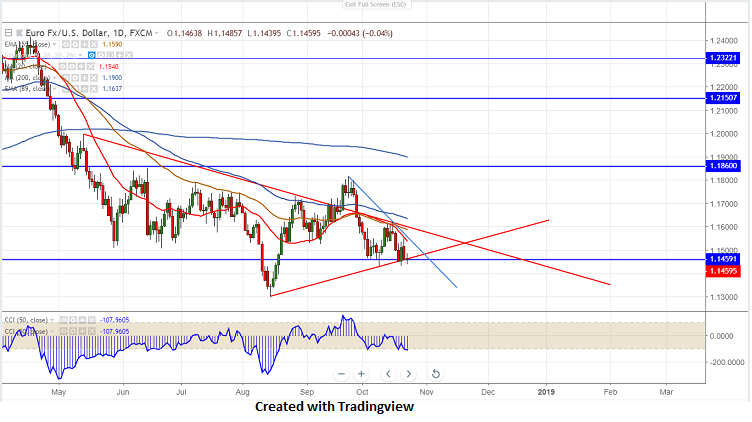Screen dimensions: 752x422
Task: Click the plus icon on the second CCI row
Action: tap(82, 331)
